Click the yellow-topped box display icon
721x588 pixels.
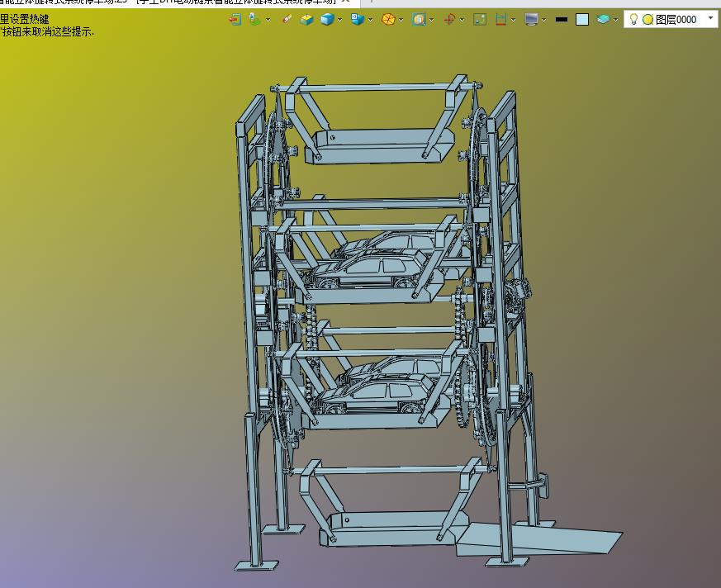[306, 19]
